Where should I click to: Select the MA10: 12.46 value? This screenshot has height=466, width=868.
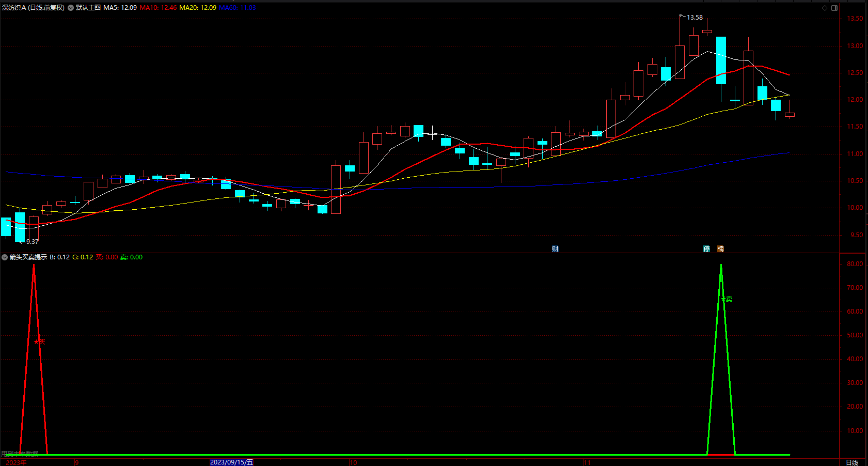(158, 8)
